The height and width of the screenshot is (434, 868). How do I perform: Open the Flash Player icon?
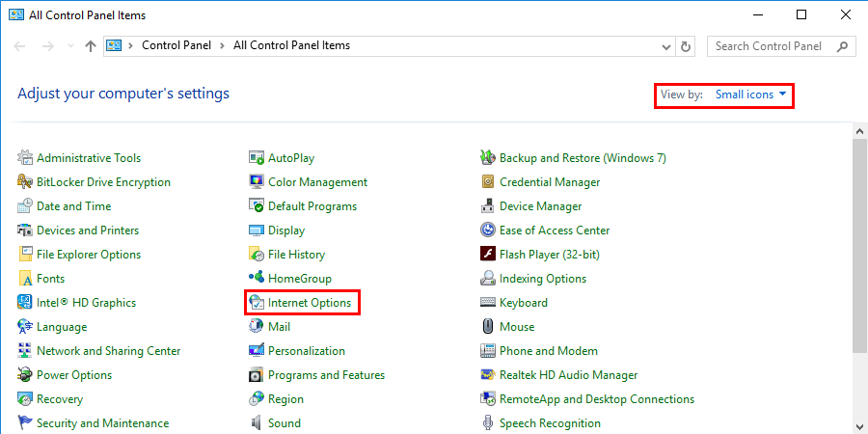tap(488, 255)
